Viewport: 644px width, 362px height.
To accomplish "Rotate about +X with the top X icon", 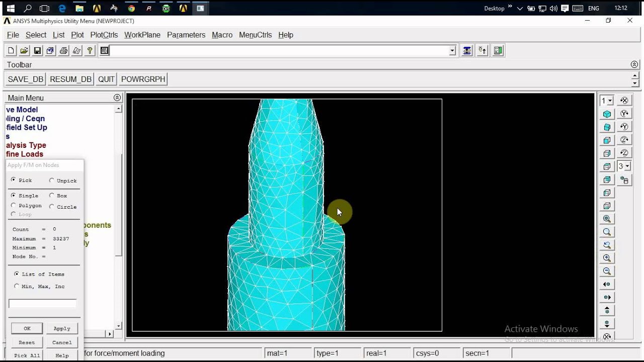I will click(624, 101).
